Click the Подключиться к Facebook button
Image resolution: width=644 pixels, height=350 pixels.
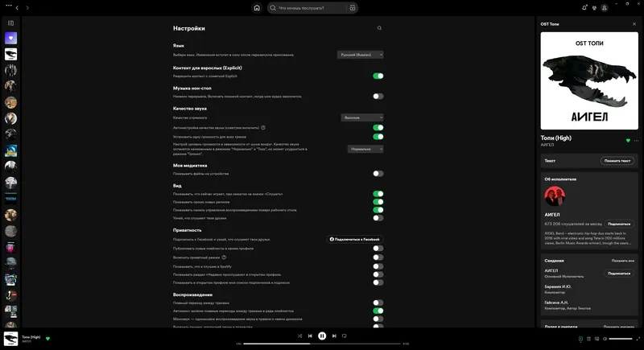tap(354, 239)
